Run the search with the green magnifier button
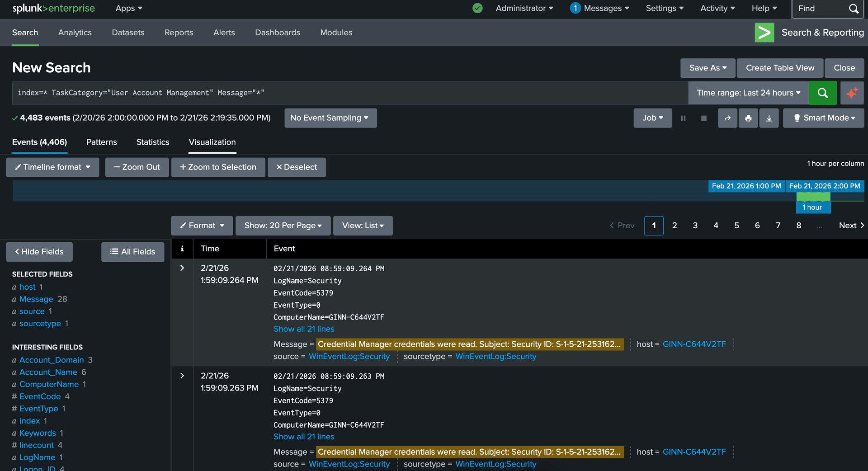This screenshot has width=868, height=471. coord(822,93)
